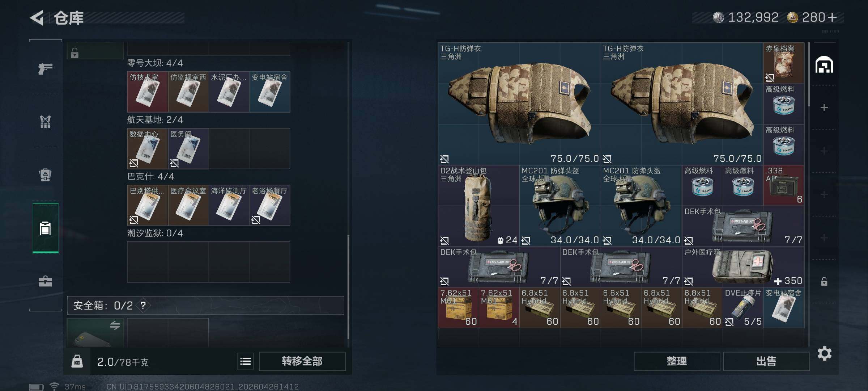
Task: Open the weapons category in the sidebar
Action: pyautogui.click(x=45, y=68)
